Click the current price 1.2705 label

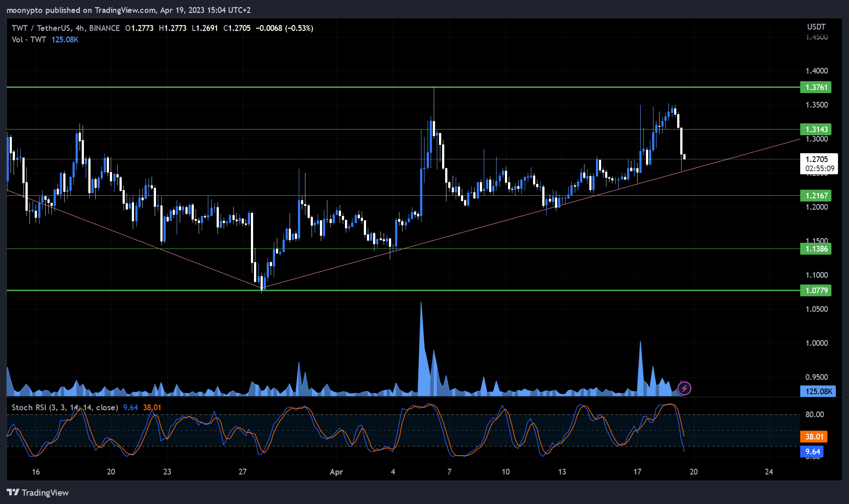819,163
